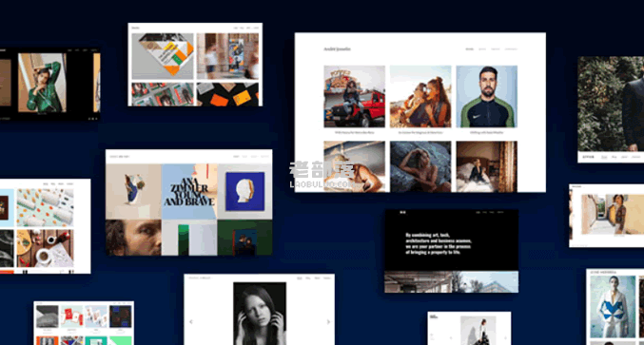Click the black template with white paragraph text
Screen dimensions: 644x345
point(452,251)
